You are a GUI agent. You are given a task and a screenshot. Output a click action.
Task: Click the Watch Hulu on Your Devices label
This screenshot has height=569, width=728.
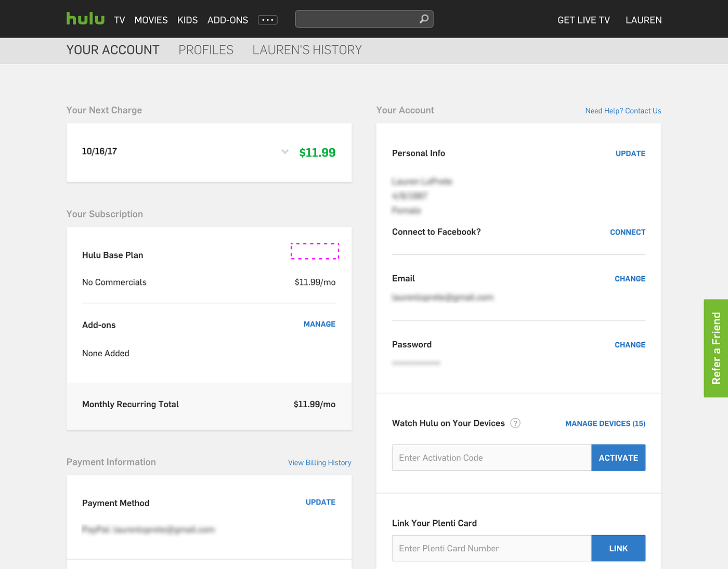pyautogui.click(x=448, y=423)
